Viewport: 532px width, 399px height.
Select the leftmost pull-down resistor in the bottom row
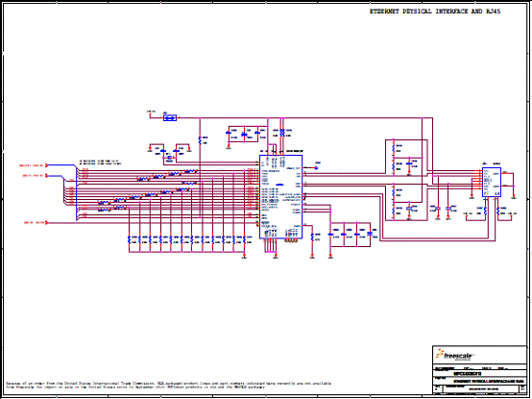pos(129,239)
